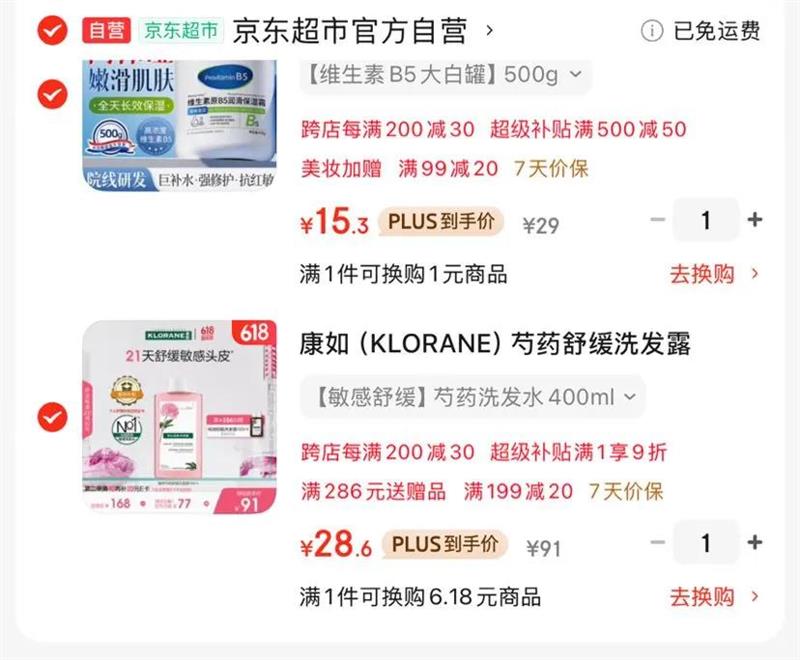
Task: Tap 去换购 for the 6.18元 offer
Action: [x=714, y=597]
